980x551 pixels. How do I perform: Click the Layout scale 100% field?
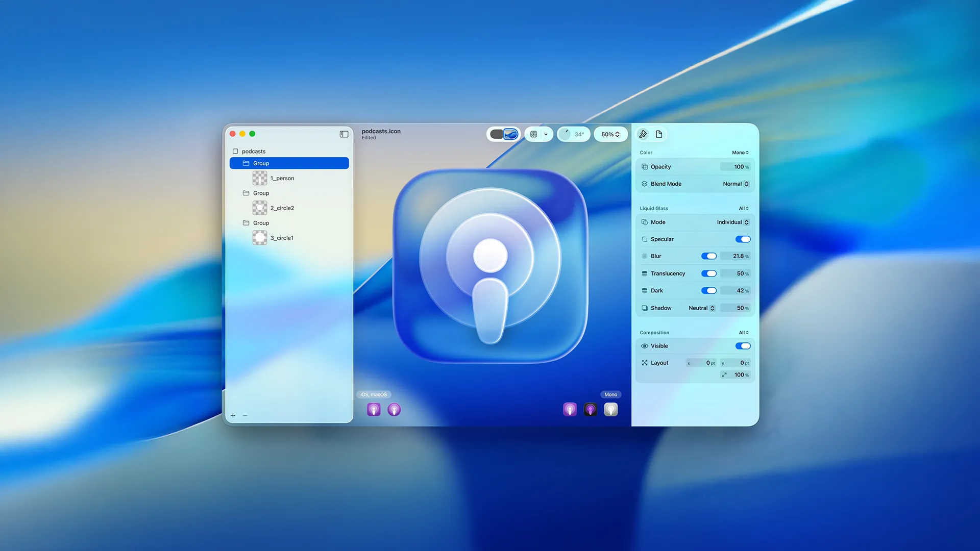tap(735, 375)
